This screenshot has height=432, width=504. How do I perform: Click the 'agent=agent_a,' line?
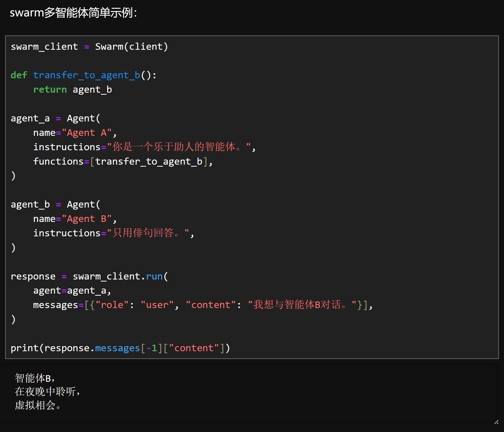click(x=72, y=291)
